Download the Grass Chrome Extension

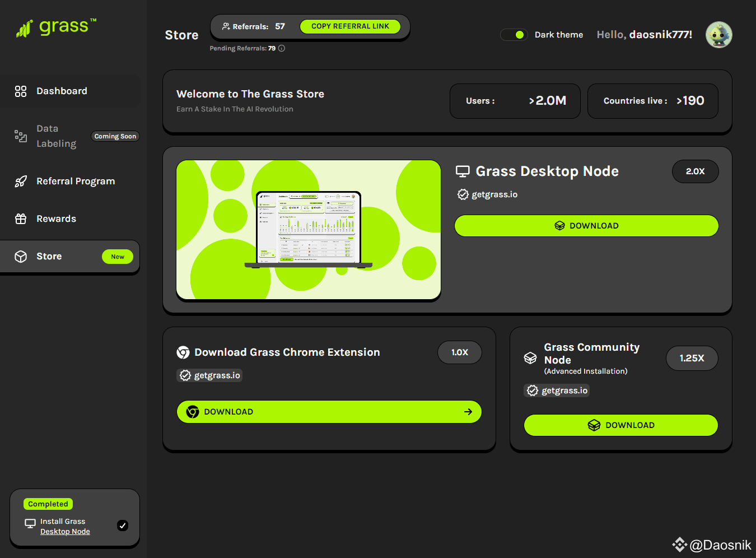tap(329, 412)
